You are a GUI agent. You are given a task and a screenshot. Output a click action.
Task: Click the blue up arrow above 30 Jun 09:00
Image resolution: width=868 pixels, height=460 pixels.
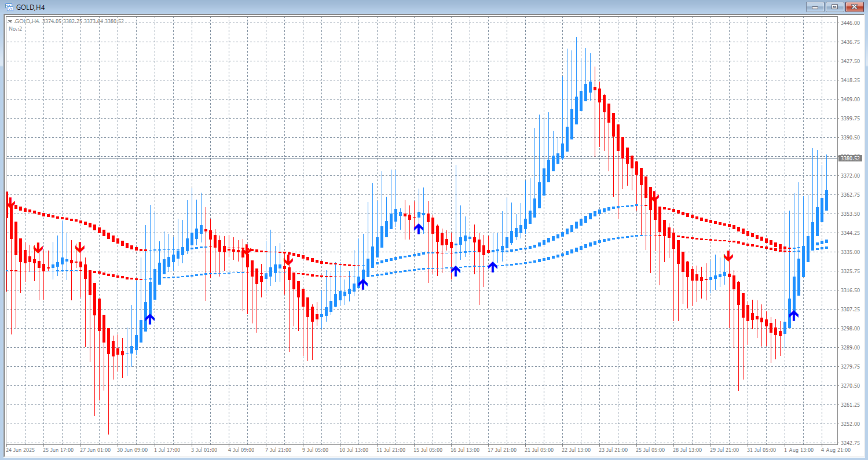tap(150, 318)
